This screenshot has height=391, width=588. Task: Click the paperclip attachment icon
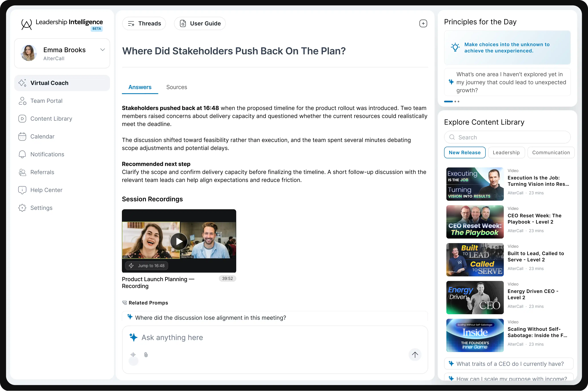click(146, 355)
